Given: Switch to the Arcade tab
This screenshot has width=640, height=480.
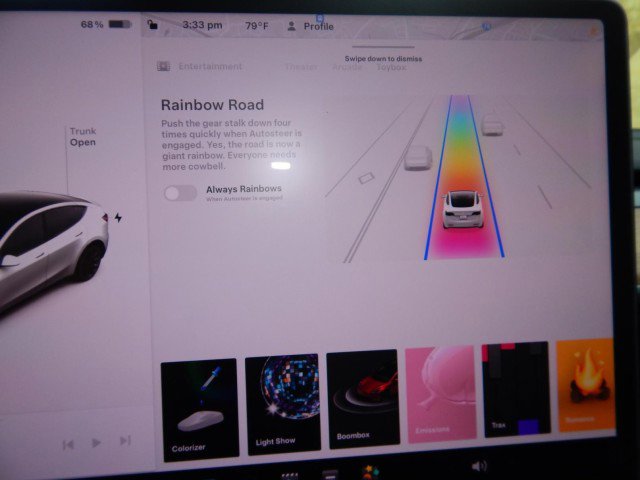Looking at the screenshot, I should pos(347,67).
